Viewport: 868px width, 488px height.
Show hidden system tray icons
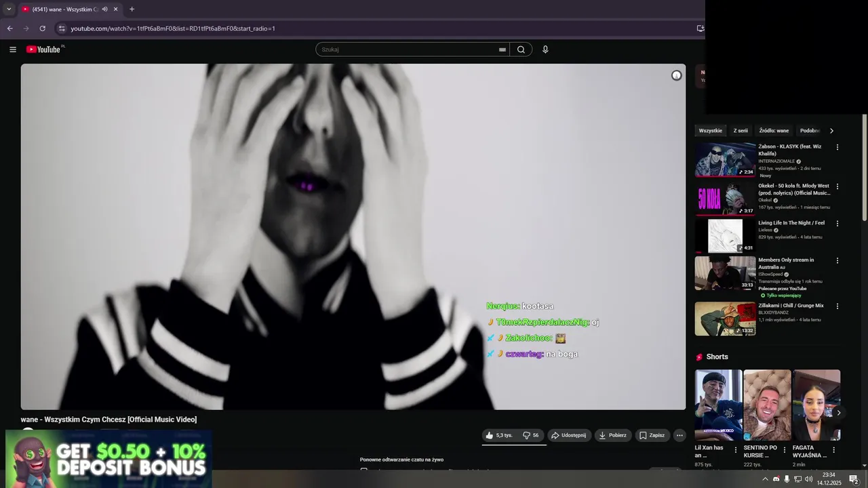coord(765,479)
